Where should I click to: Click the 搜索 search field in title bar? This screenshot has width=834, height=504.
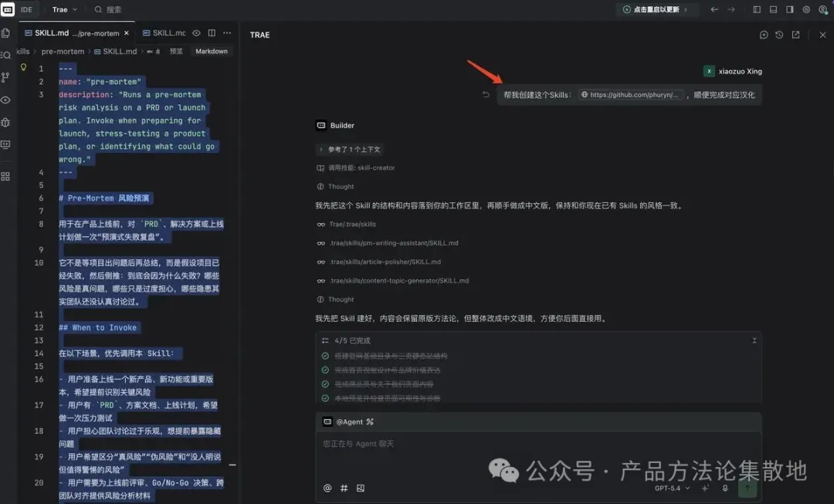(x=108, y=9)
